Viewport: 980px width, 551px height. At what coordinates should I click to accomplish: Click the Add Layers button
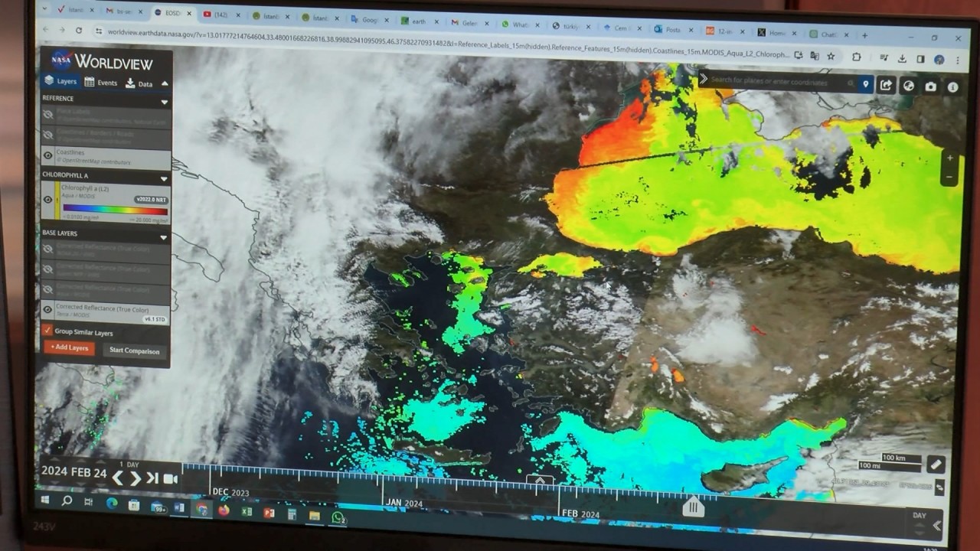[x=69, y=347]
